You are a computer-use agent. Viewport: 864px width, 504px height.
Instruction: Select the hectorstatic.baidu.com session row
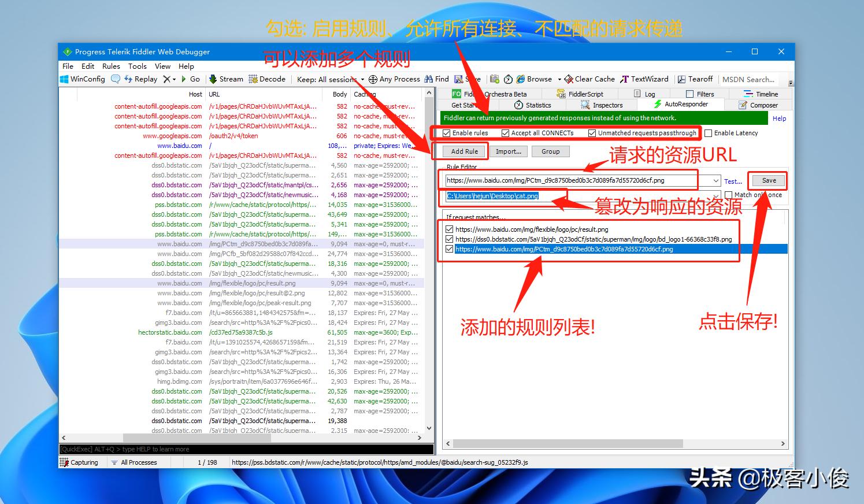pyautogui.click(x=242, y=332)
